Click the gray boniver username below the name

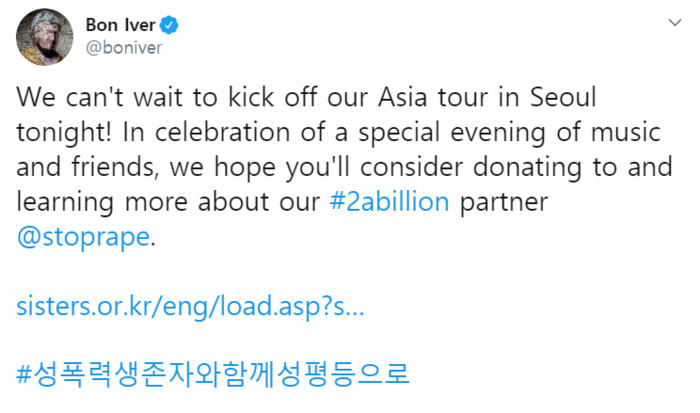[x=124, y=48]
